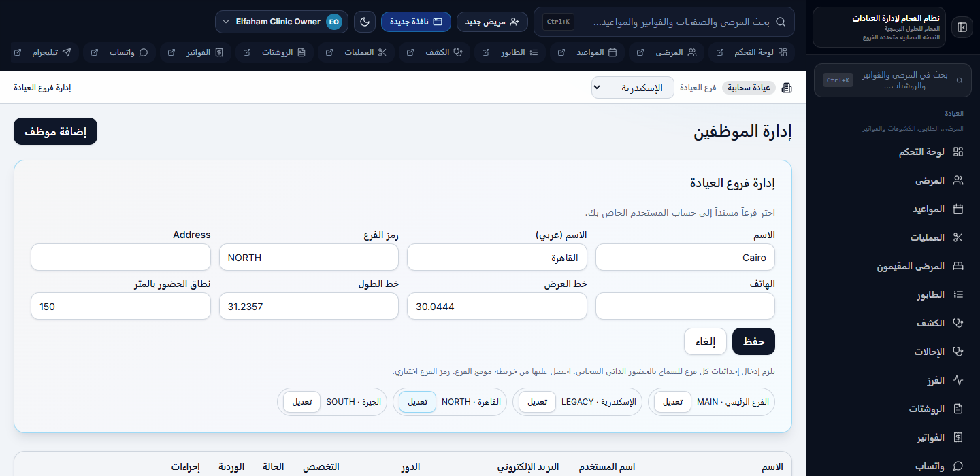
Task: Click تعديل for الجيزة SOUTH
Action: click(x=301, y=402)
